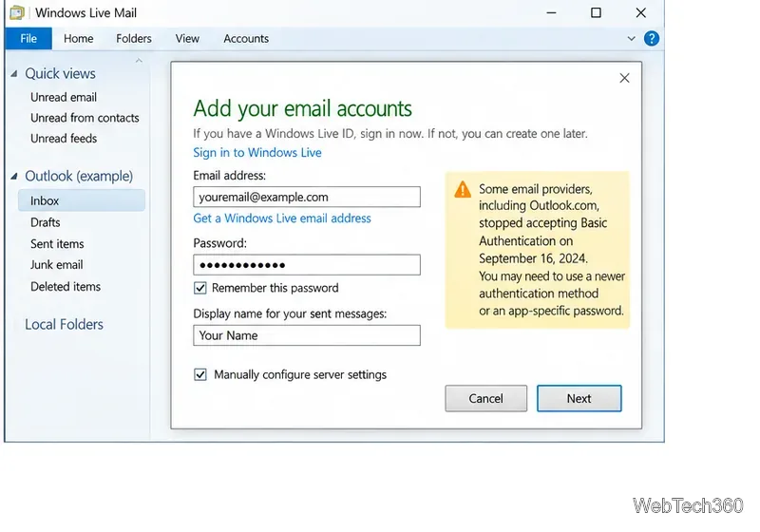Switch to the Folders tab
The height and width of the screenshot is (532, 760).
(x=134, y=39)
